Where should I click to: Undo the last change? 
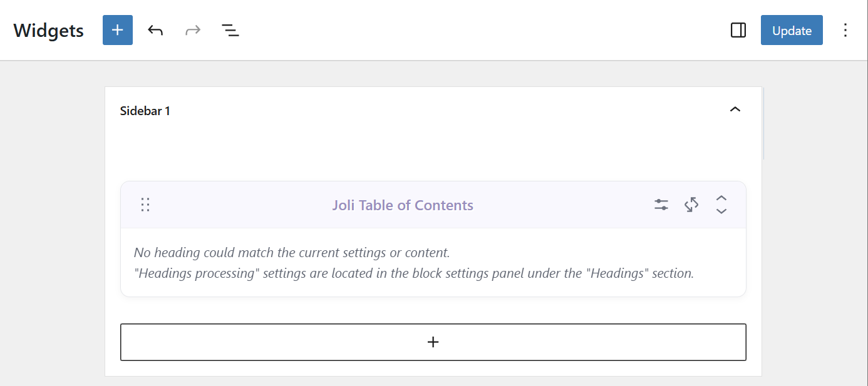click(x=155, y=30)
